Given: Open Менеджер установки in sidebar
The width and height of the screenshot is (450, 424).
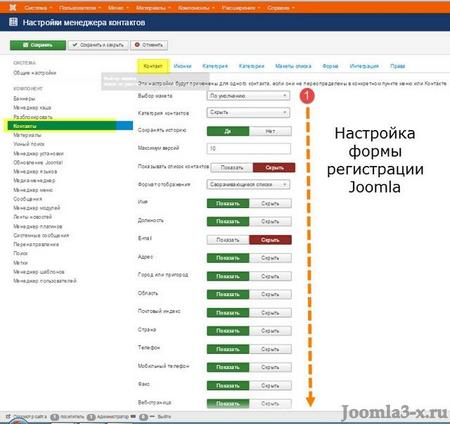Looking at the screenshot, I should point(38,153).
